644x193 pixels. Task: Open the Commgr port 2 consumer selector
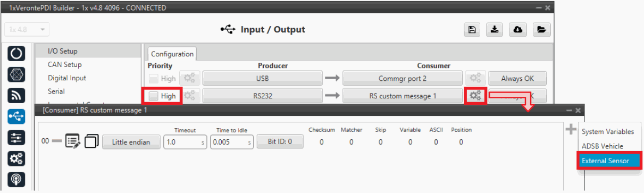coord(403,79)
